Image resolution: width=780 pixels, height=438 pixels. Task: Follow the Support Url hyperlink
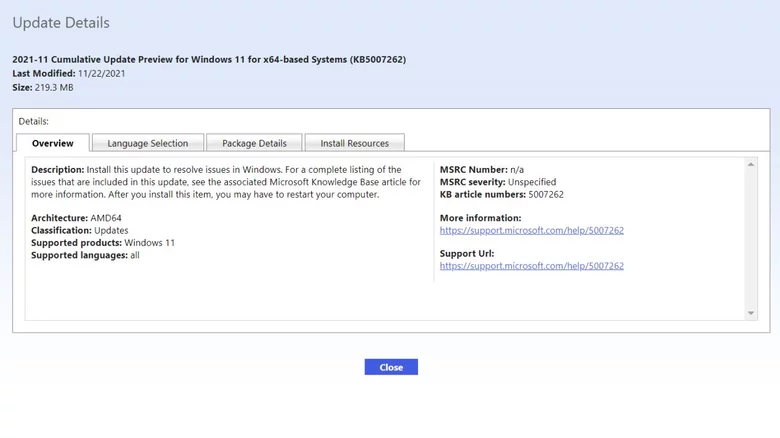531,266
